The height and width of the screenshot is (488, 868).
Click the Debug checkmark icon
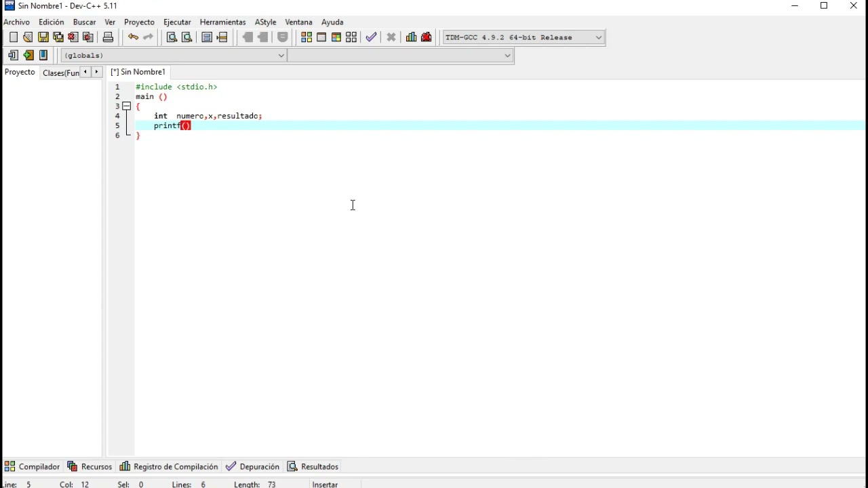[x=371, y=37]
